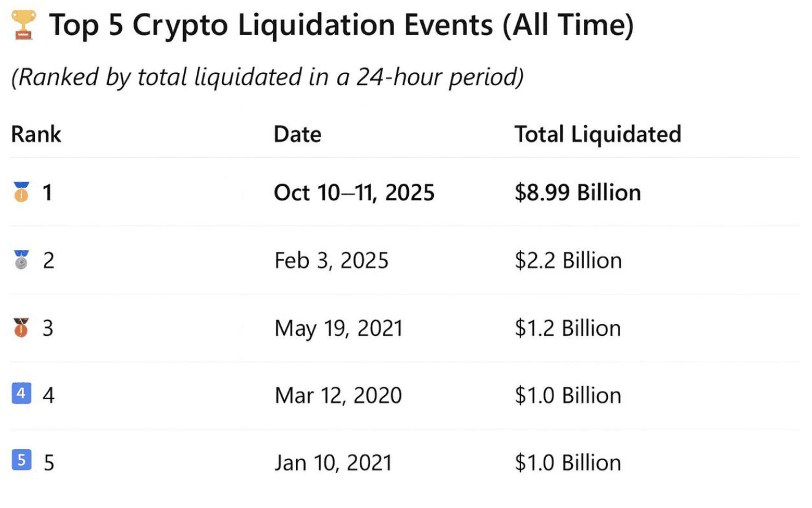The image size is (812, 508).
Task: Select the Date column header
Action: point(297,134)
